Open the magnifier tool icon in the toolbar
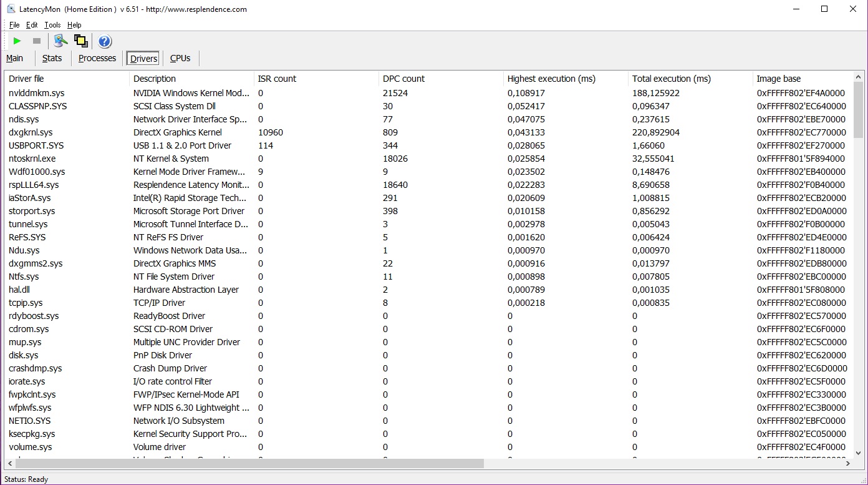 [x=60, y=41]
